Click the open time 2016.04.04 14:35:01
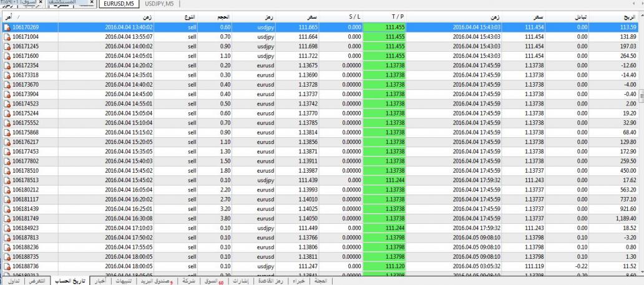This screenshot has width=644, height=285. pyautogui.click(x=129, y=75)
